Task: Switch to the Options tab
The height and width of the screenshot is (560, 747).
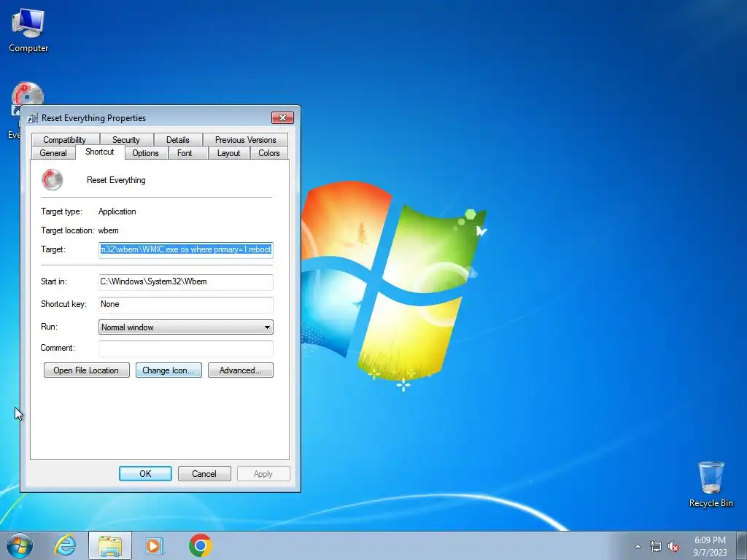Action: pos(145,153)
